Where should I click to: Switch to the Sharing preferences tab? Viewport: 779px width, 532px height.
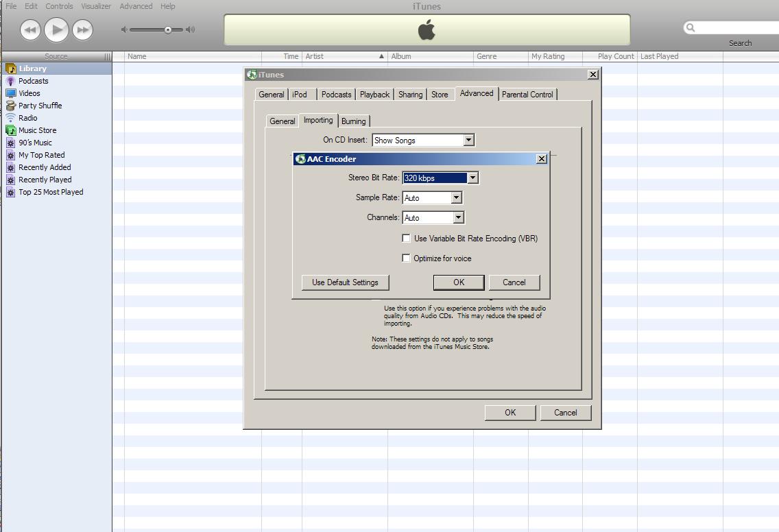[410, 95]
